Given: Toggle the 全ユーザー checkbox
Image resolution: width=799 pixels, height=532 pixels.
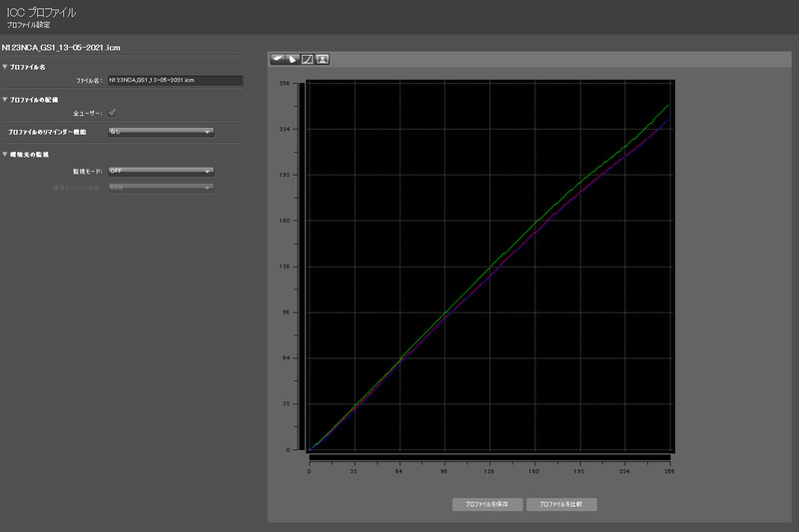Looking at the screenshot, I should click(x=112, y=113).
